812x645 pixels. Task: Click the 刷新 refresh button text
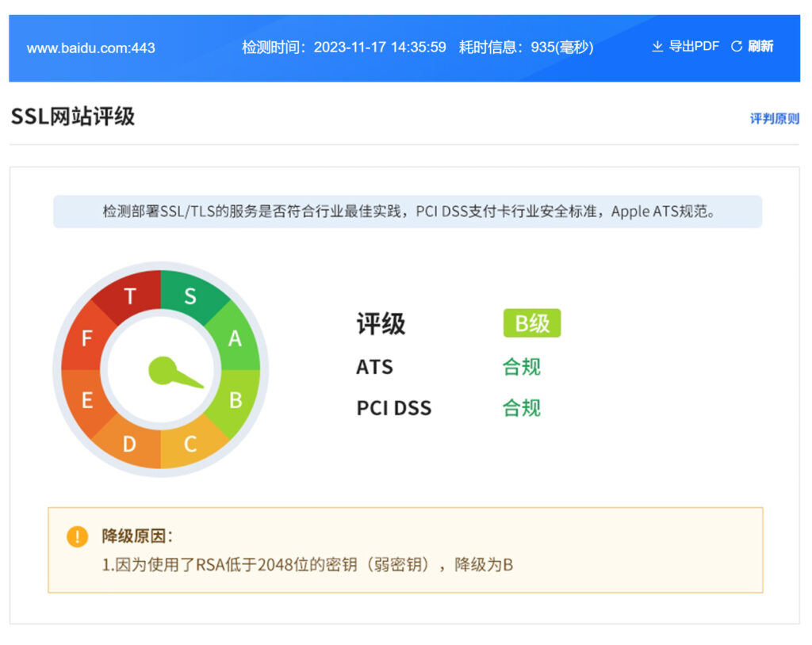tap(760, 47)
